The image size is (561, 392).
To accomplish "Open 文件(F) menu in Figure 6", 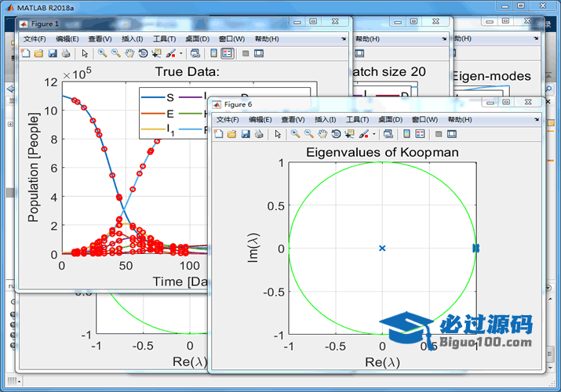I will point(228,120).
